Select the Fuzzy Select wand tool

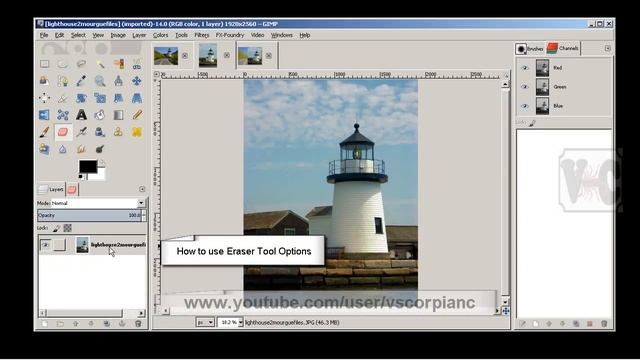100,64
